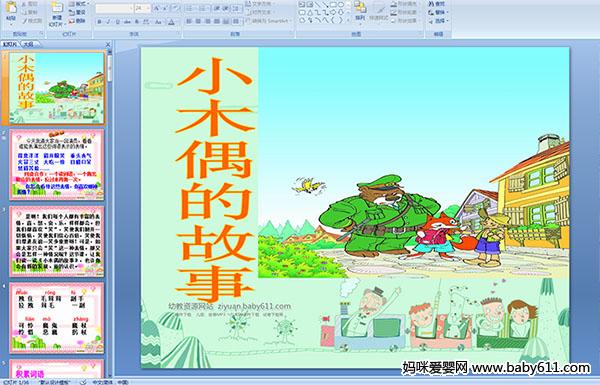Click the font color A swatch
Screen dimensions: 600x385
pyautogui.click(x=171, y=22)
